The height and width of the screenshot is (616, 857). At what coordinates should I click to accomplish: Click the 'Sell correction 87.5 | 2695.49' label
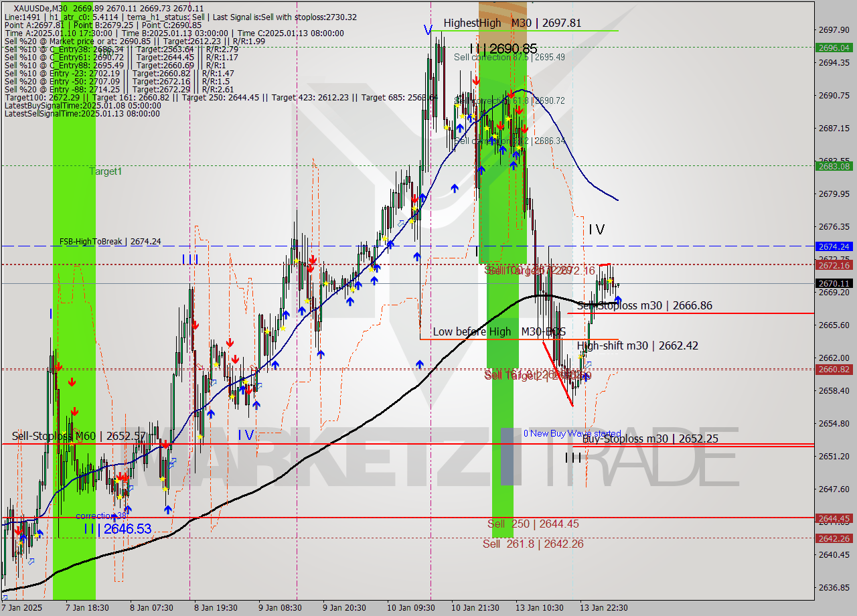[509, 57]
